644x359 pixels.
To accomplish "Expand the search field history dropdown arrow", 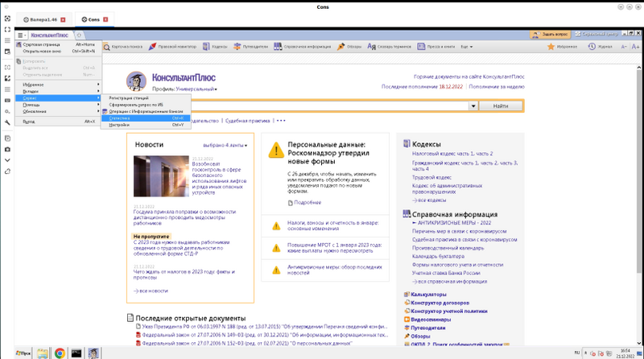I will coord(473,106).
